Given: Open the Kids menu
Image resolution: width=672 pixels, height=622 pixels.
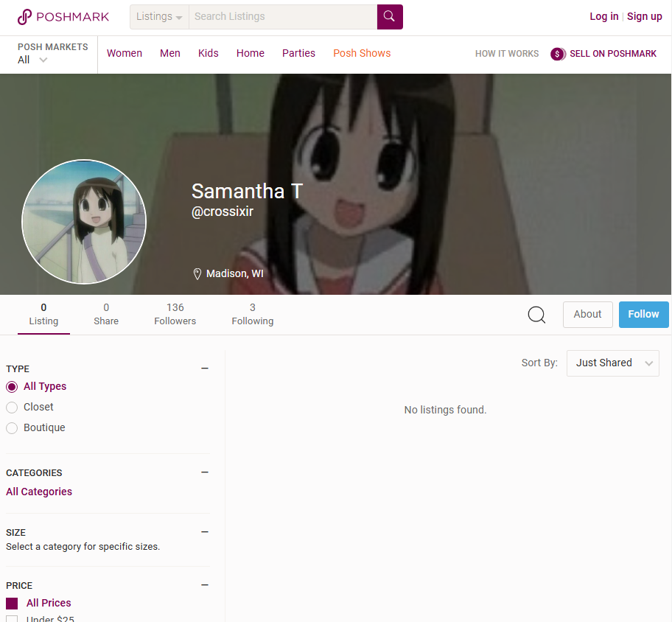Looking at the screenshot, I should tap(209, 53).
